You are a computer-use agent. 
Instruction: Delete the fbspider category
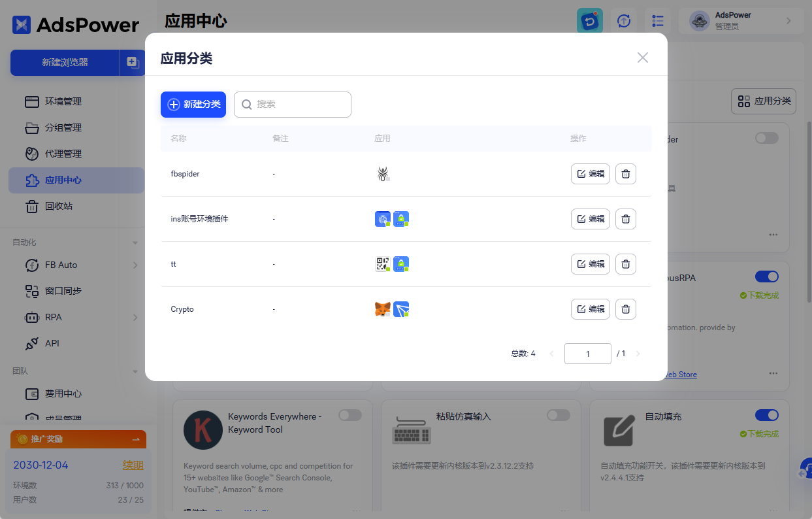point(626,174)
